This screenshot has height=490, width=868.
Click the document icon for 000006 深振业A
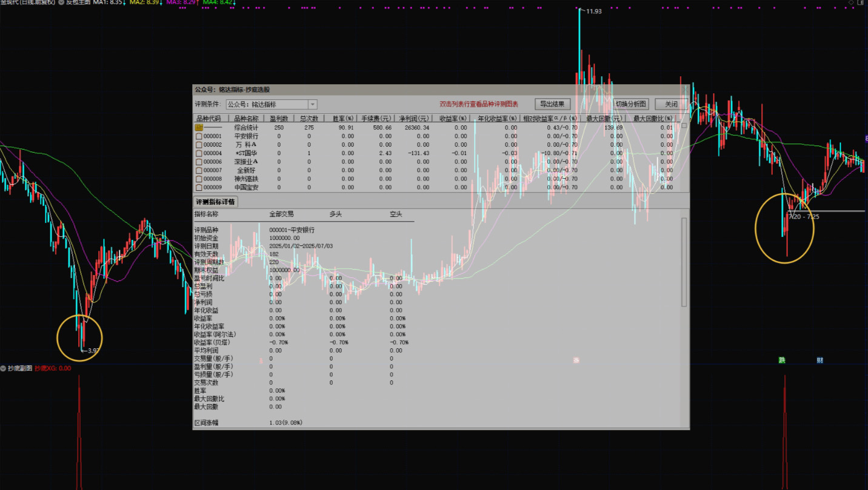(x=199, y=162)
